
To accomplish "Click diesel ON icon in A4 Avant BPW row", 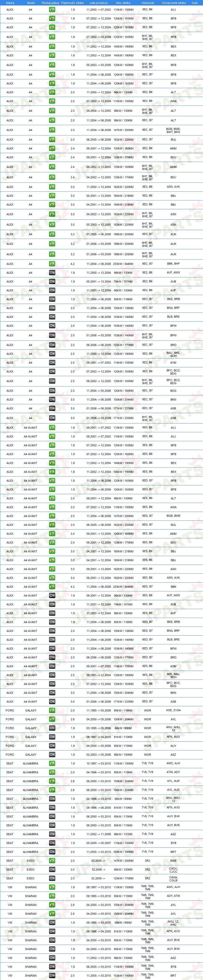I will [52, 649].
